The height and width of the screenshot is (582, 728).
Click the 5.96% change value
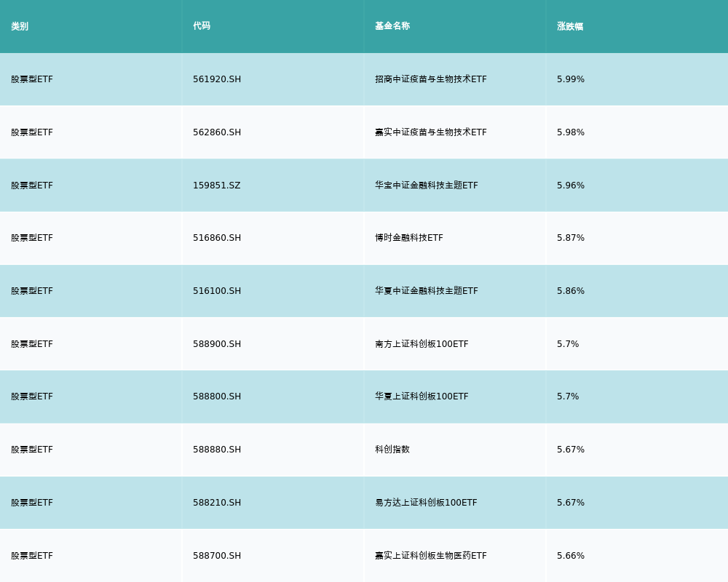(x=571, y=186)
